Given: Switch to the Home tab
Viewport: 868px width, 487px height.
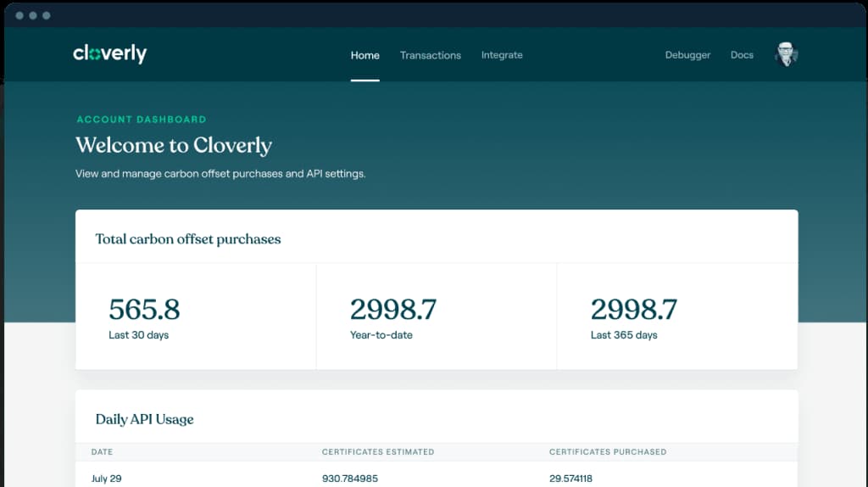Looking at the screenshot, I should (x=364, y=55).
